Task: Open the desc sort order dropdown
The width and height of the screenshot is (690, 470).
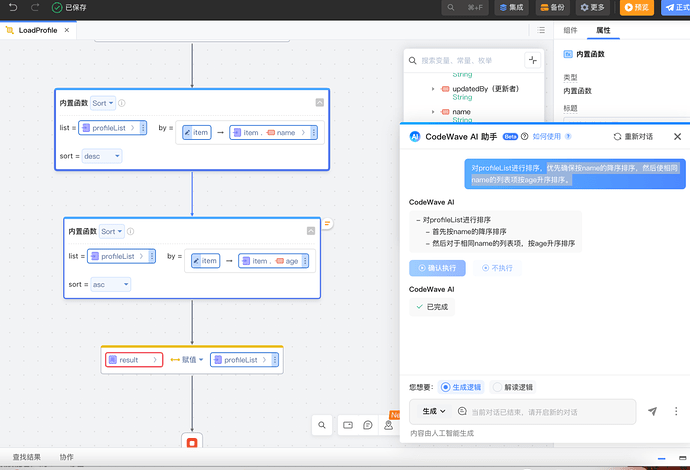Action: click(x=103, y=156)
